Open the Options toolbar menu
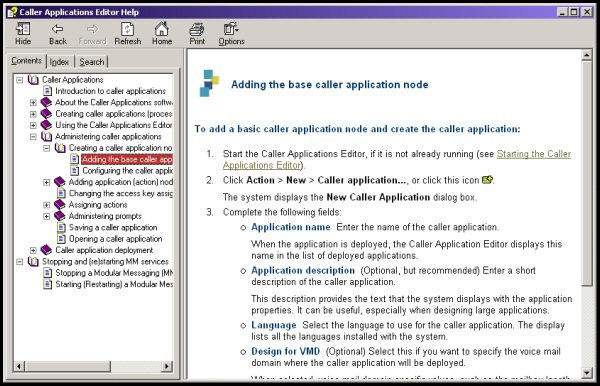Viewport: 600px width, 386px height. [231, 34]
